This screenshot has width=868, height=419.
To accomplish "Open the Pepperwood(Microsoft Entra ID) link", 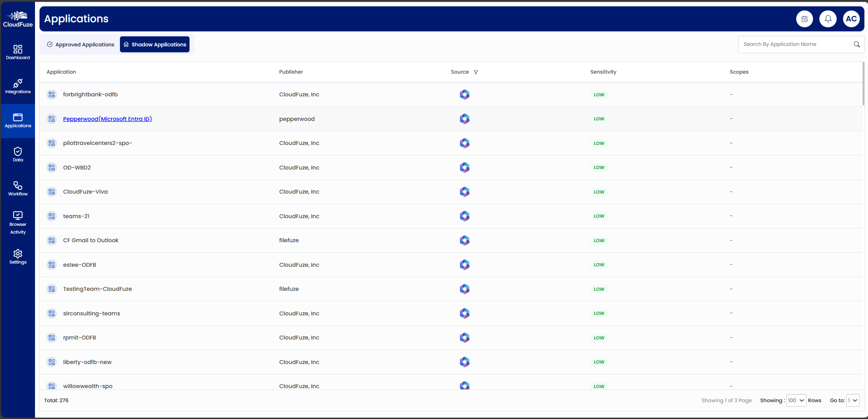I will (107, 119).
